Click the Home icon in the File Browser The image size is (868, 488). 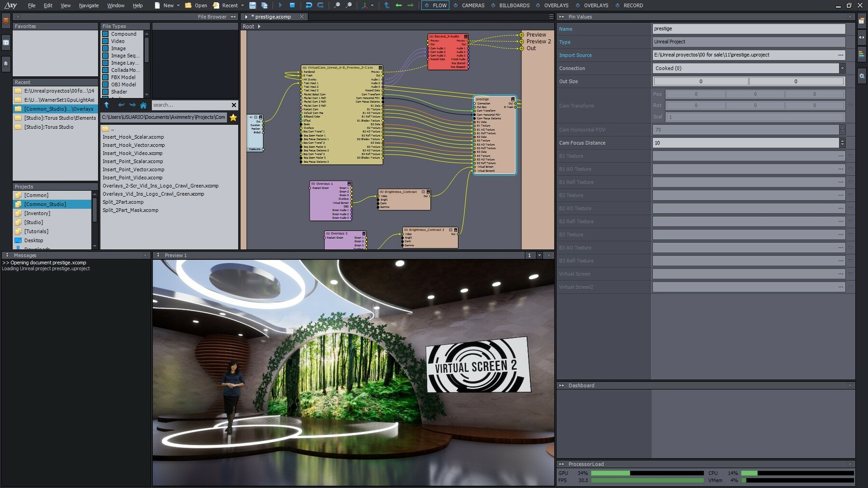tap(143, 105)
